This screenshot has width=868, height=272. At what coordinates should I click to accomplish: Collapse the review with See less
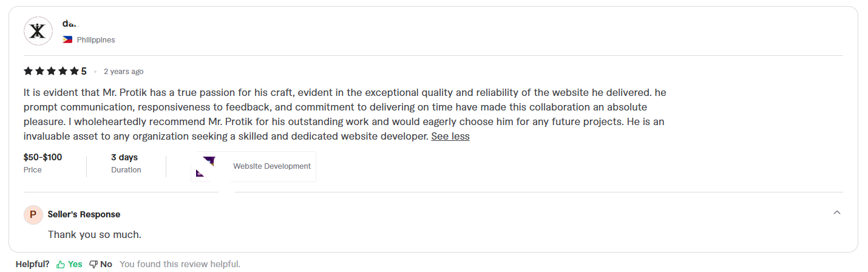coord(450,136)
